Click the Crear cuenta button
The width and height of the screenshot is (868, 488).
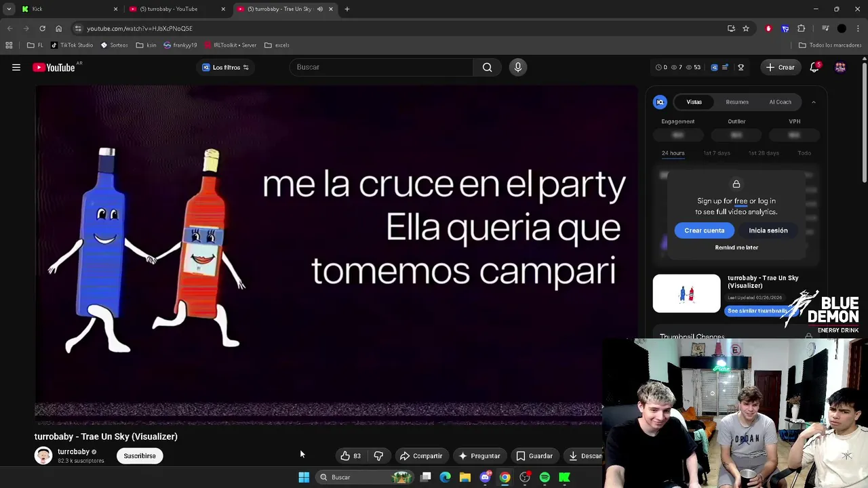coord(704,230)
